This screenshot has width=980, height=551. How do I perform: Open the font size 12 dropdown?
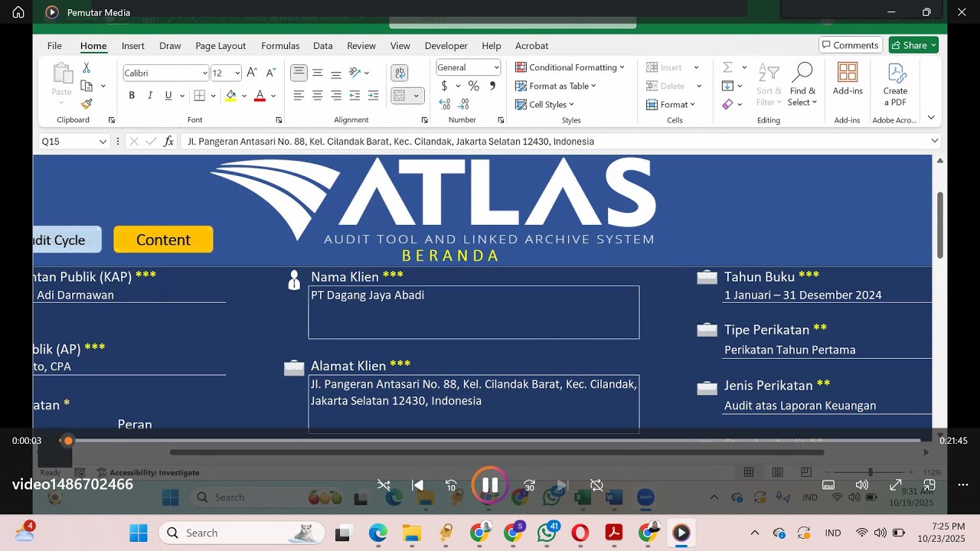(237, 73)
